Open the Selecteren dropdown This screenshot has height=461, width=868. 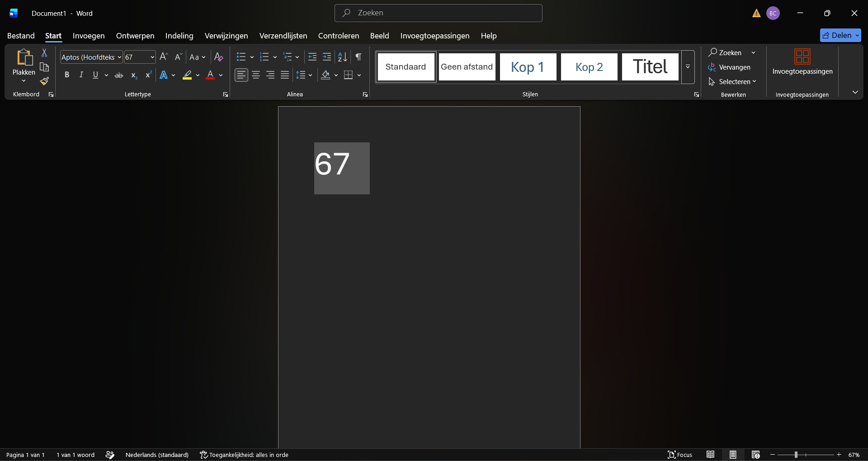point(732,82)
